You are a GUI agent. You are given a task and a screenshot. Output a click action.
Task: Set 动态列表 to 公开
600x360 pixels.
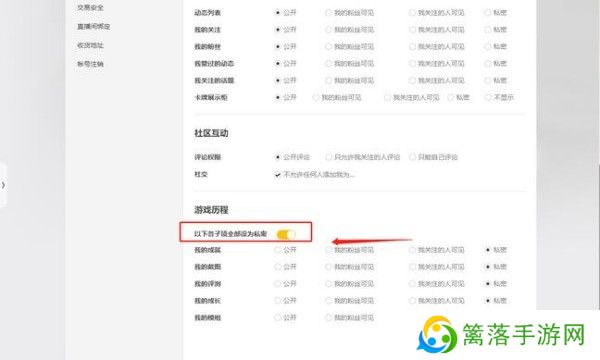pyautogui.click(x=277, y=13)
